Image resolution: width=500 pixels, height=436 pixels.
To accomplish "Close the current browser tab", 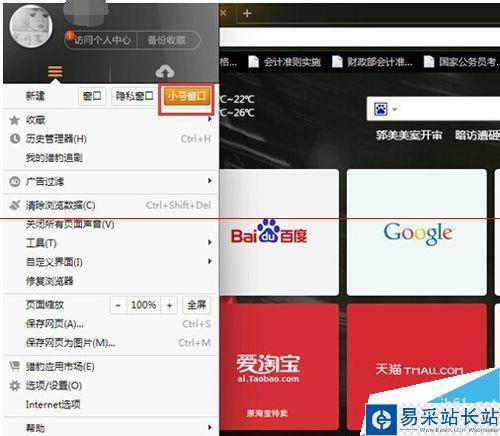I will pyautogui.click(x=223, y=13).
